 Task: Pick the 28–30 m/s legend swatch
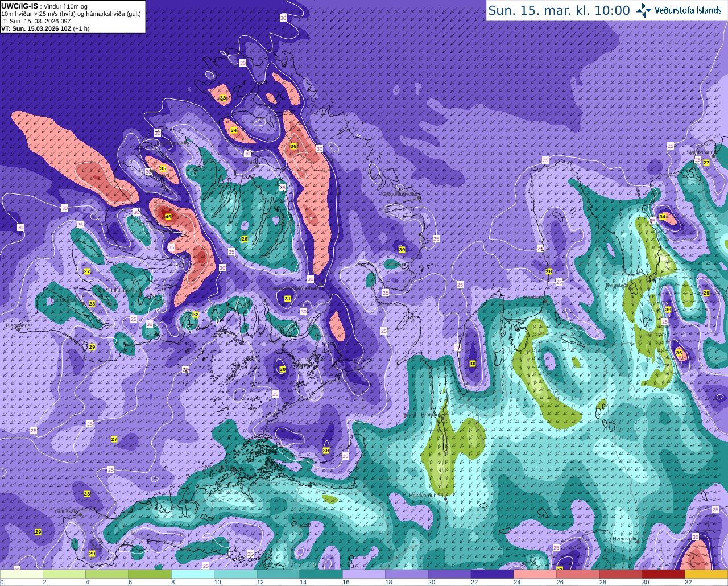[x=621, y=573]
